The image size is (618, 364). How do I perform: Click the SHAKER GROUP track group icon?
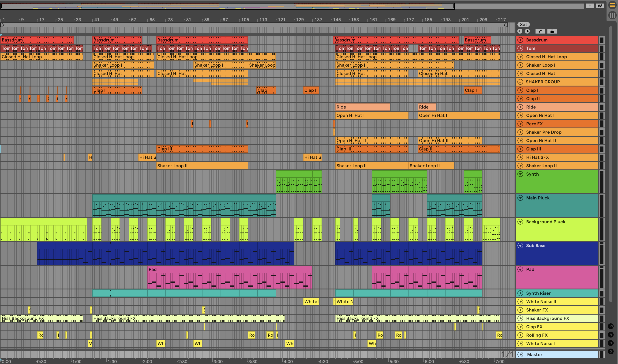pos(520,82)
